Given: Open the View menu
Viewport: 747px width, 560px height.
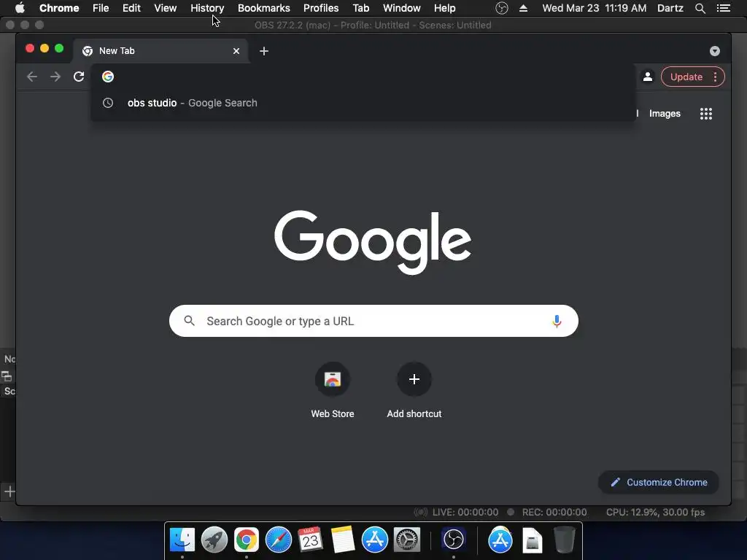Looking at the screenshot, I should 166,8.
